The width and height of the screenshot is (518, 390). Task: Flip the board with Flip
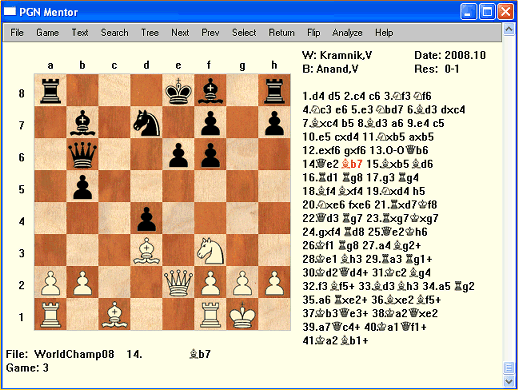314,33
